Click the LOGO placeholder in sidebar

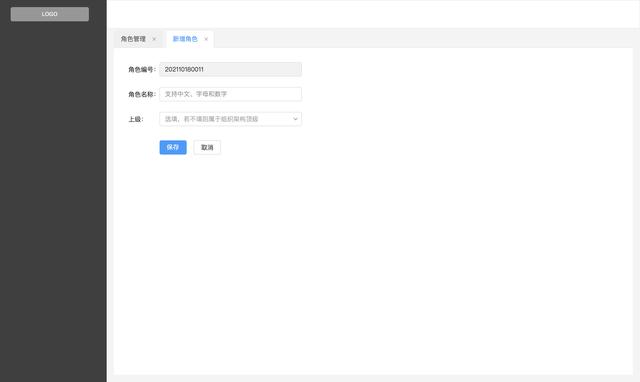coord(49,14)
